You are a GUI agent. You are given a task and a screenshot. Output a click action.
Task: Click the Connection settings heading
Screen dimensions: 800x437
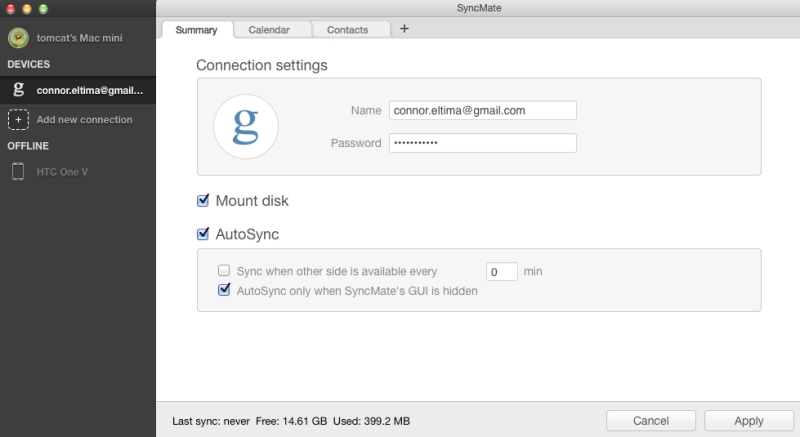[262, 65]
